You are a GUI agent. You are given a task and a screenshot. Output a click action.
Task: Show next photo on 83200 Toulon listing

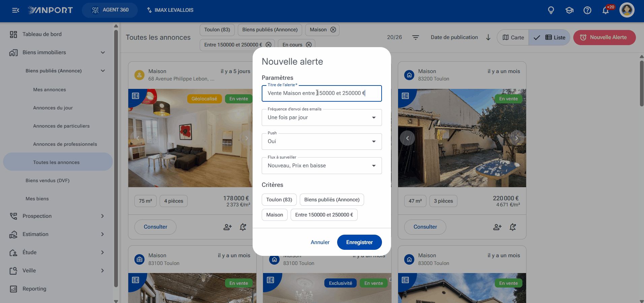tap(516, 138)
